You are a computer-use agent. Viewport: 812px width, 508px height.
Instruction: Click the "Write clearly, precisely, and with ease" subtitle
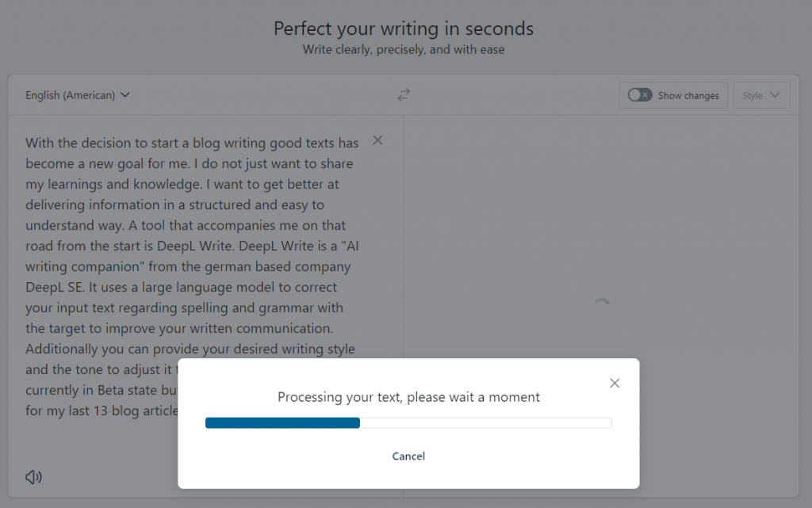point(404,50)
